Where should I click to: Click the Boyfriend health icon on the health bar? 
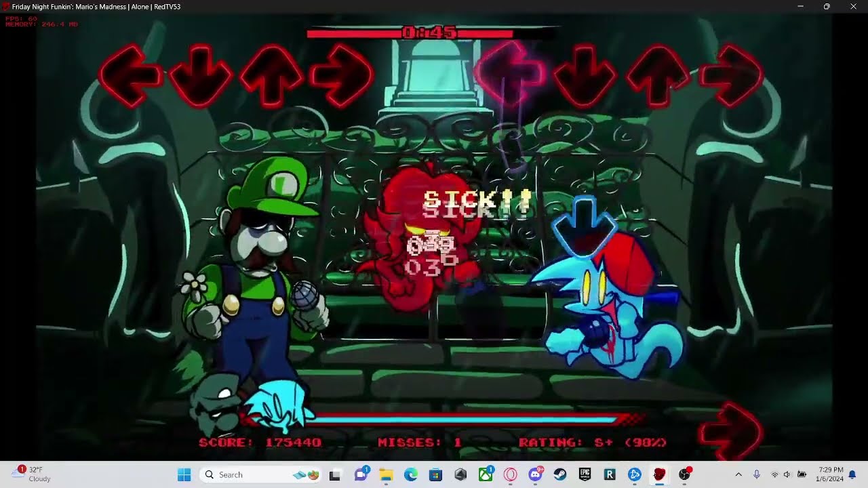[279, 407]
